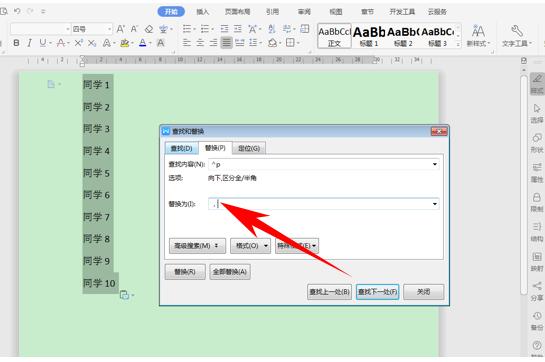Decrease indent of the paragraph

pos(225,29)
